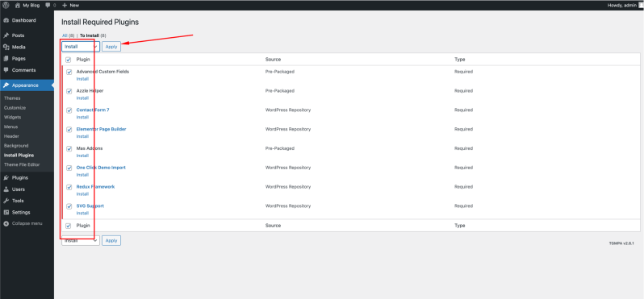Screen dimensions: 644x299
Task: Open Header submenu item
Action: click(x=12, y=136)
